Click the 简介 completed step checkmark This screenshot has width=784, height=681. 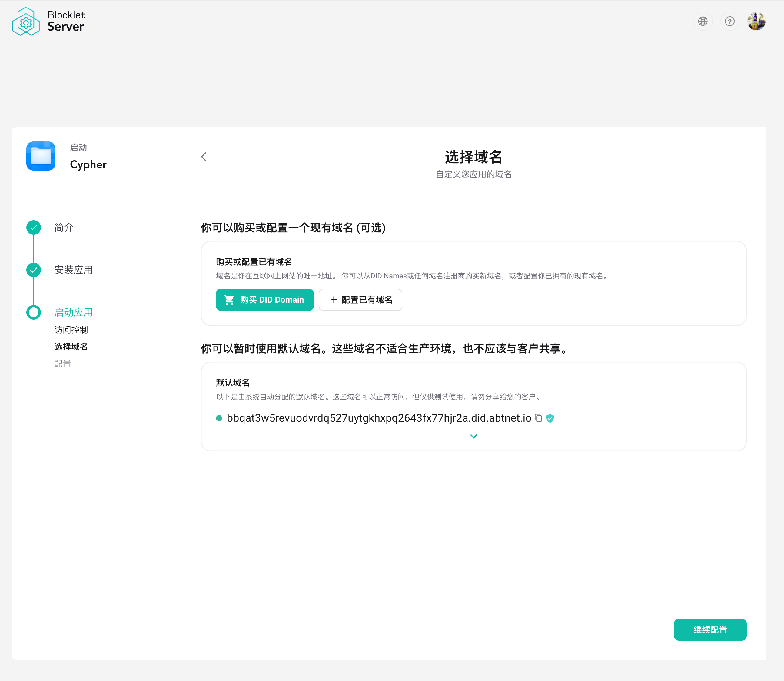point(34,227)
